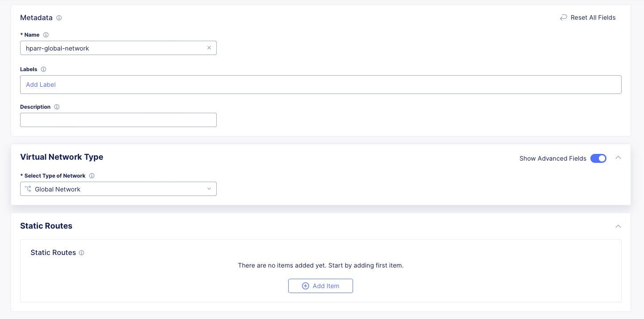This screenshot has height=319, width=644.
Task: Focus the Add Label input field
Action: pos(320,85)
